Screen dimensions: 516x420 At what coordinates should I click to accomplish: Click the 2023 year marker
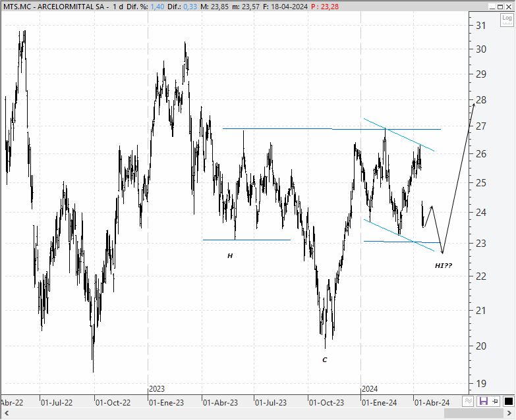(x=157, y=389)
